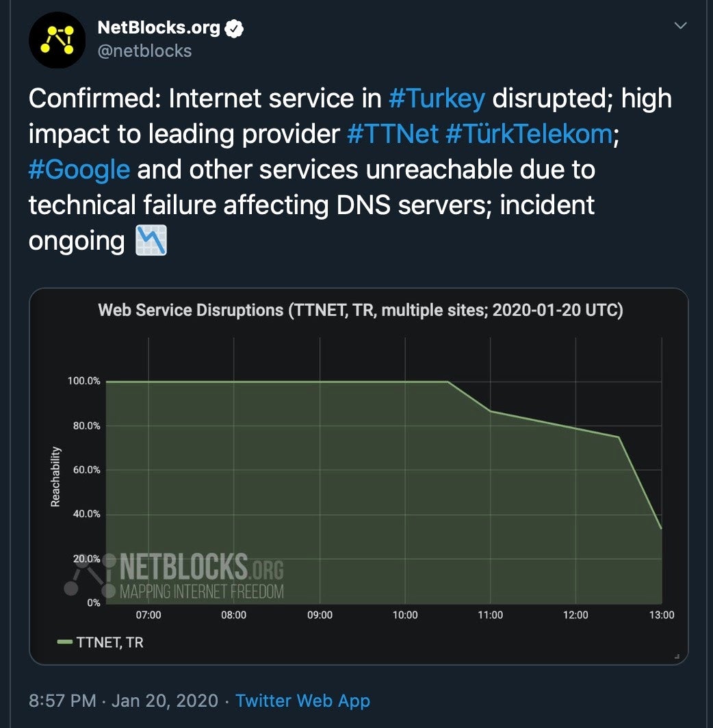Image resolution: width=713 pixels, height=728 pixels.
Task: Open the #TTNet hashtag
Action: [393, 134]
